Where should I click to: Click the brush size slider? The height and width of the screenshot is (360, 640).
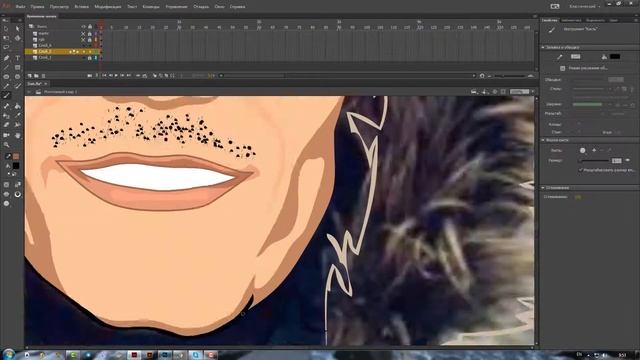(594, 160)
